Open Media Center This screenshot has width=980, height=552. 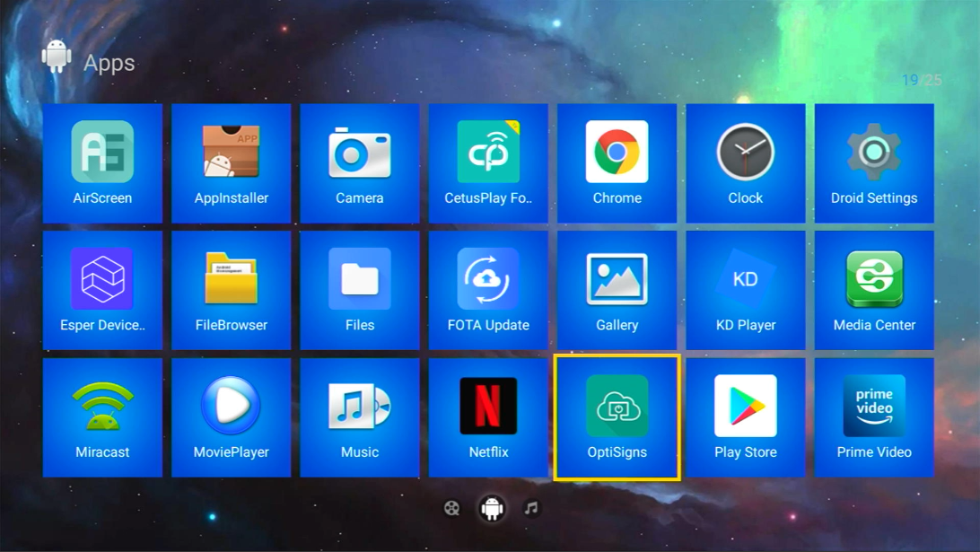click(874, 290)
